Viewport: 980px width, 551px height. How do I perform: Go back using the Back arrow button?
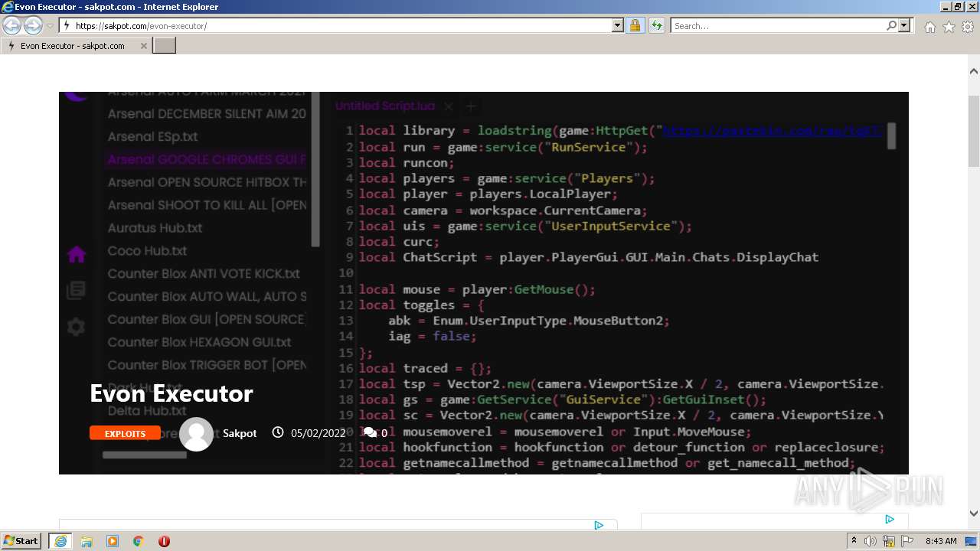pos(12,26)
